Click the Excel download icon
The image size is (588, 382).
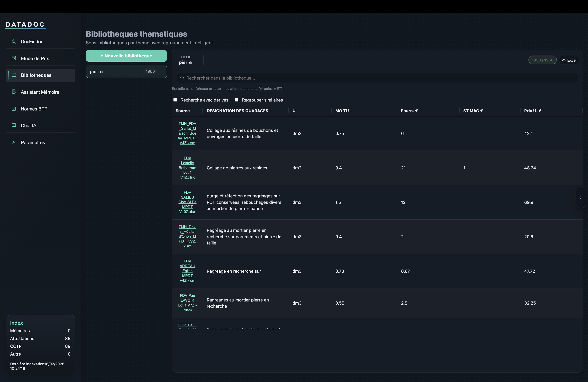[564, 60]
